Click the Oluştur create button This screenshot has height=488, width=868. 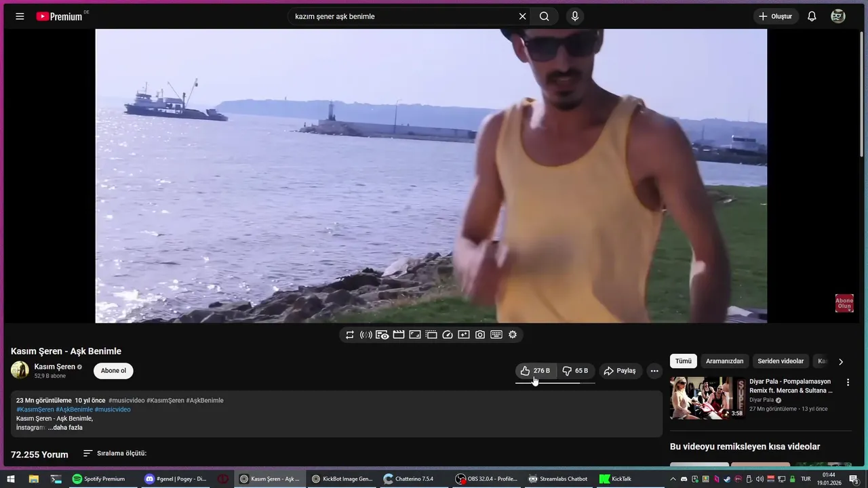776,16
